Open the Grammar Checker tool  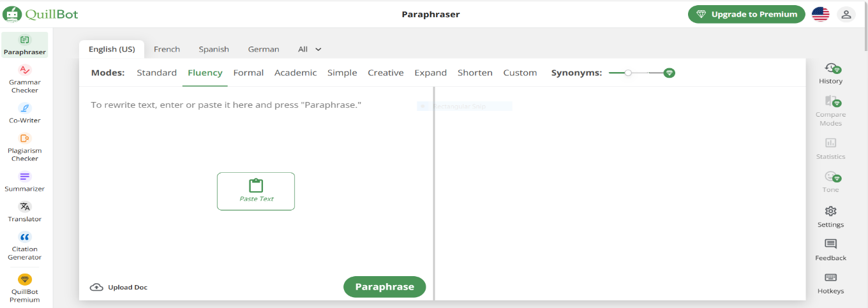tap(25, 78)
